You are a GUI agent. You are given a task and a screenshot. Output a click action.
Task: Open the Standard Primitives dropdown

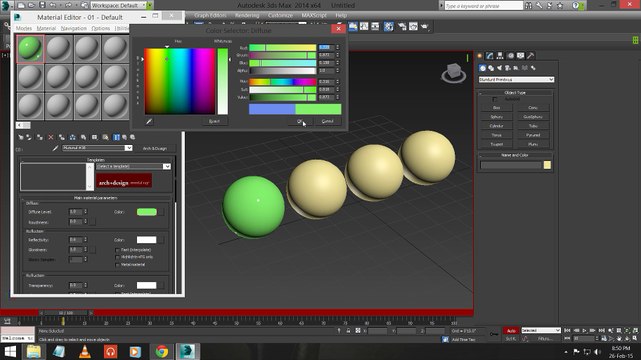(x=516, y=79)
